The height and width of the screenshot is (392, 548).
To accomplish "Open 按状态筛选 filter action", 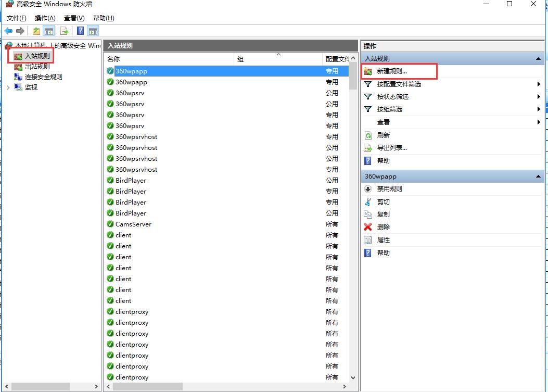I will 392,97.
